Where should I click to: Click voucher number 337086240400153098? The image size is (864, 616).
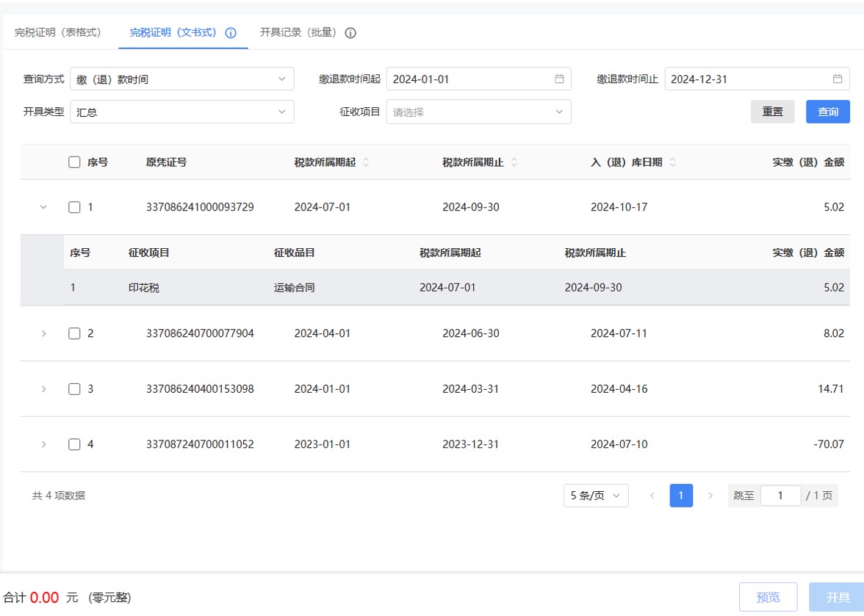200,389
